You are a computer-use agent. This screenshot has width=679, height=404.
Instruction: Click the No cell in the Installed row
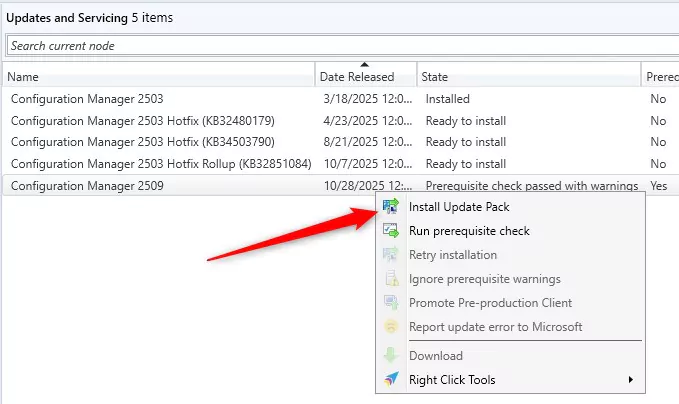(x=658, y=99)
